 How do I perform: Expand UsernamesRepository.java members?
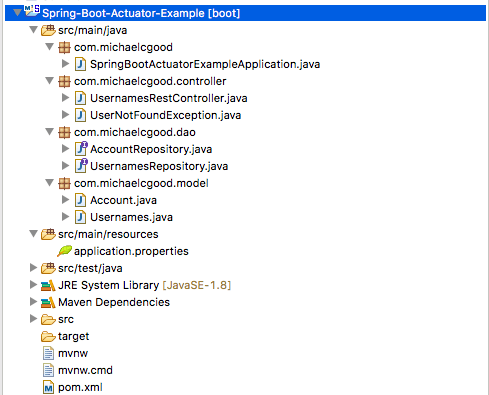66,166
